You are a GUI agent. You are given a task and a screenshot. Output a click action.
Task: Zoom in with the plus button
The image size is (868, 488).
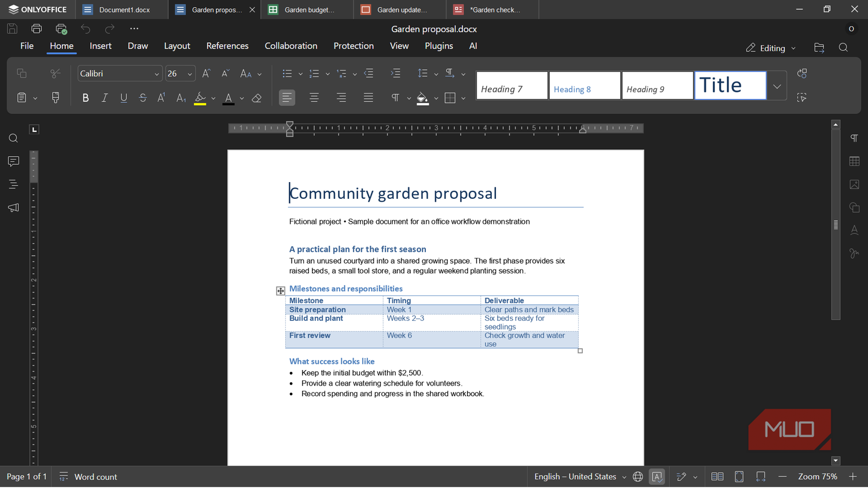click(x=853, y=477)
